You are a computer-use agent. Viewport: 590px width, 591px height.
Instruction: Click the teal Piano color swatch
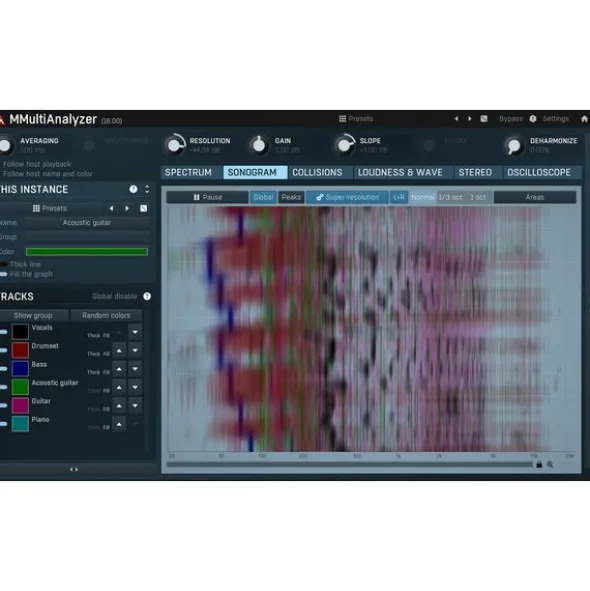pos(20,424)
